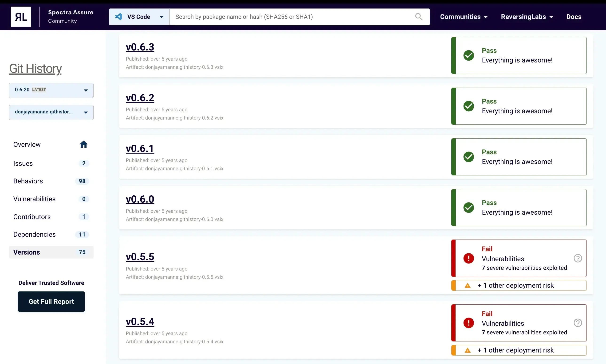This screenshot has height=364, width=606.
Task: Click red fail icon for v0.5.5
Action: click(x=468, y=258)
